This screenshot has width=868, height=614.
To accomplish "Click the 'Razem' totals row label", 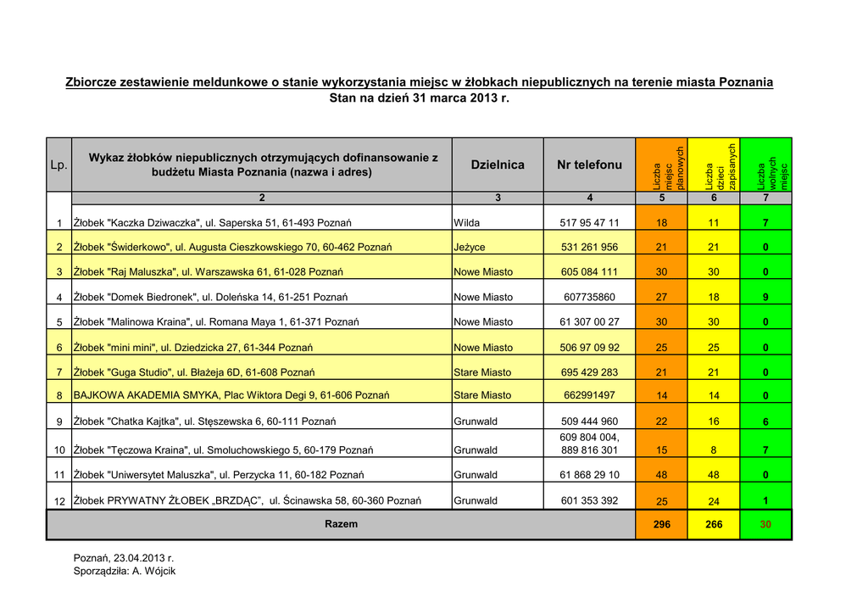I will pos(341,524).
